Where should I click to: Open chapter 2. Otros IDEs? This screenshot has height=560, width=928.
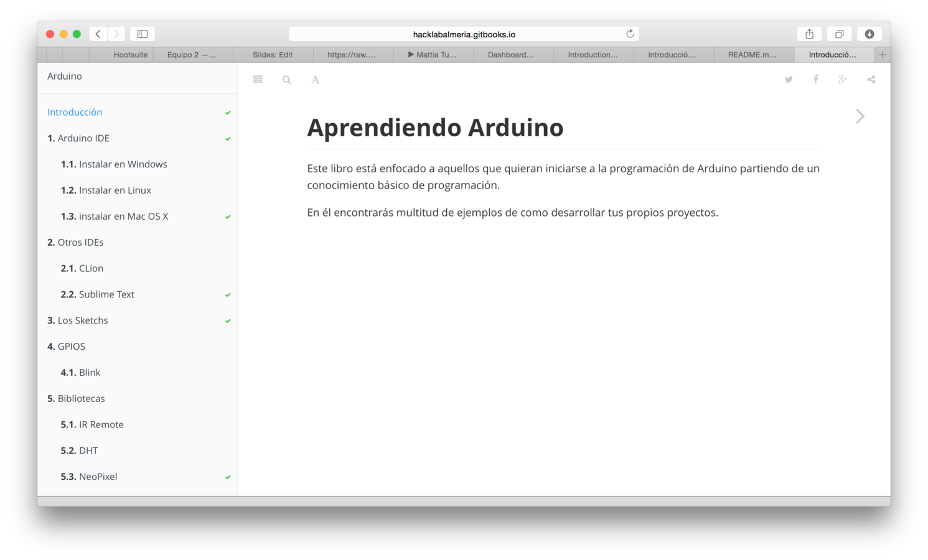tap(75, 243)
